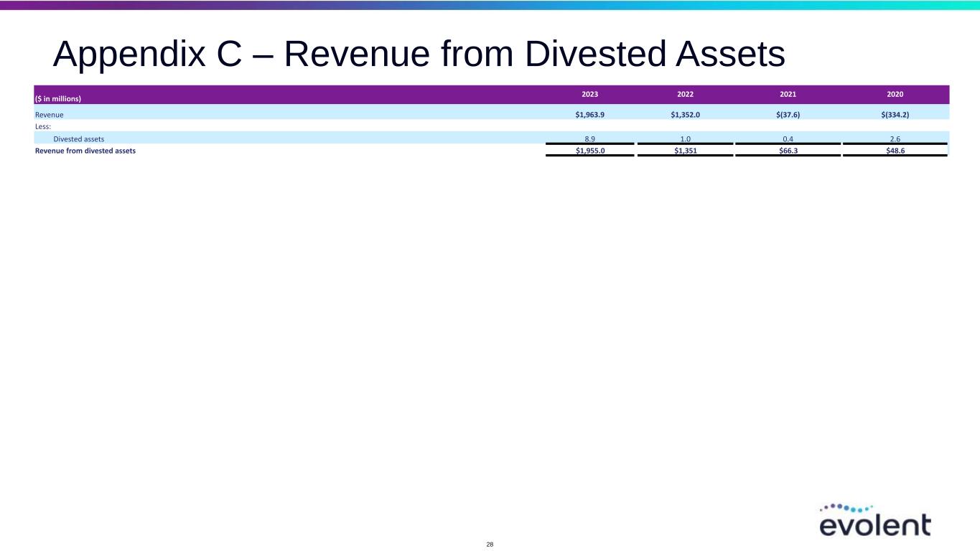Click the slide title about Divested Assets
This screenshot has width=980, height=551.
[x=419, y=55]
